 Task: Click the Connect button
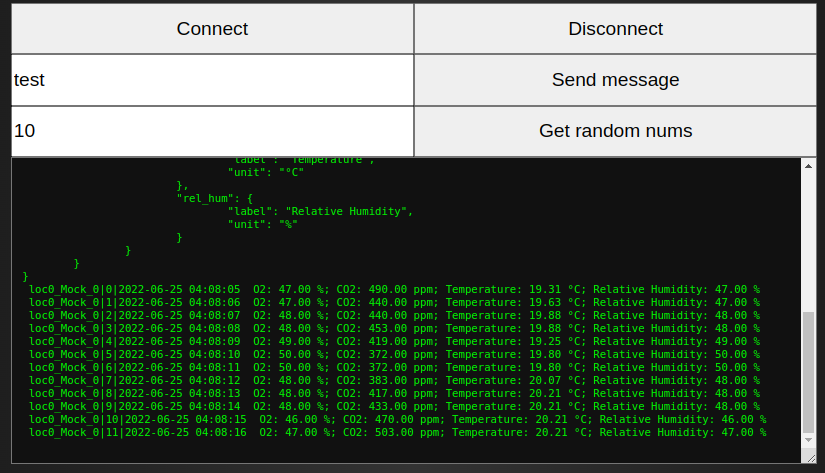[x=212, y=29]
